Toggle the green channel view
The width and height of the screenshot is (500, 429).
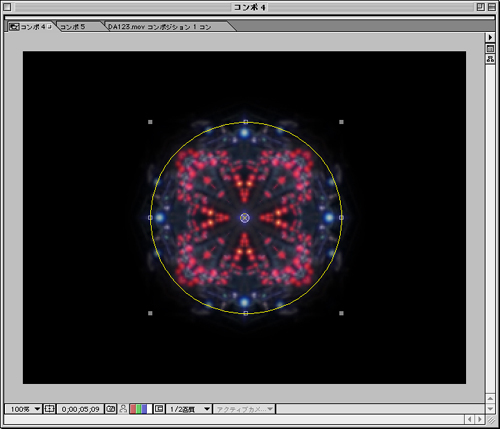tap(138, 409)
